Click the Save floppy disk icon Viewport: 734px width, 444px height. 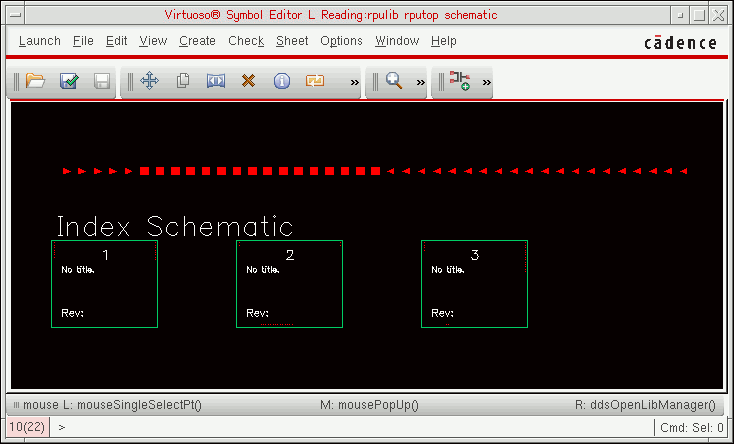coord(102,81)
